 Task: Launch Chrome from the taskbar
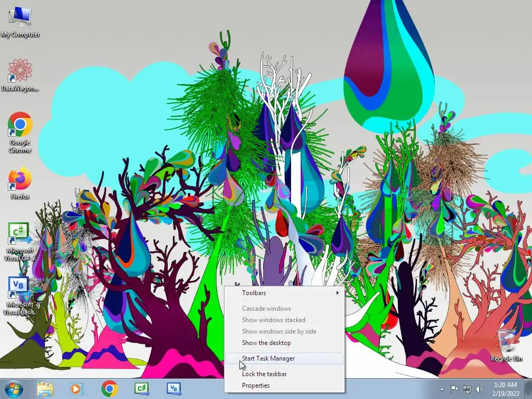click(x=109, y=389)
